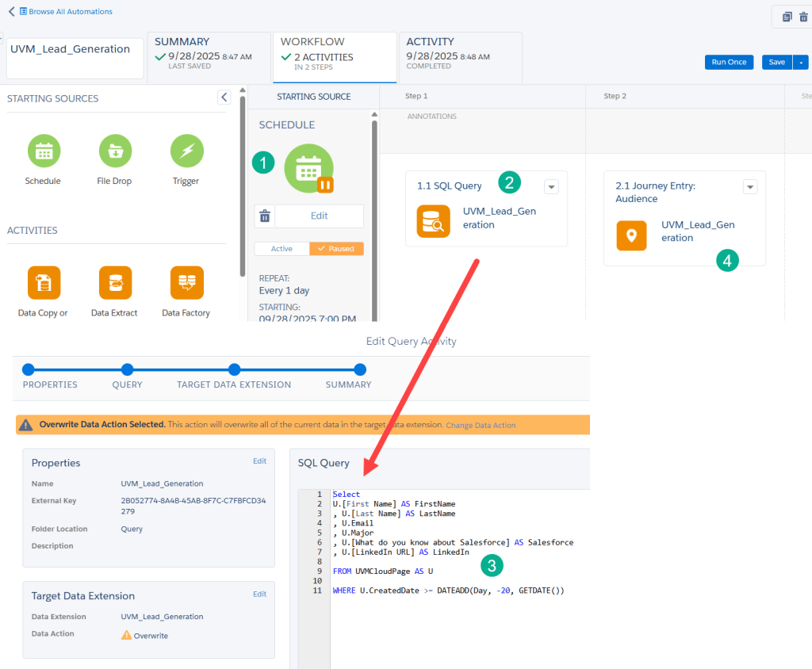The width and height of the screenshot is (812, 669).
Task: Delete schedule using the trash icon
Action: click(265, 216)
